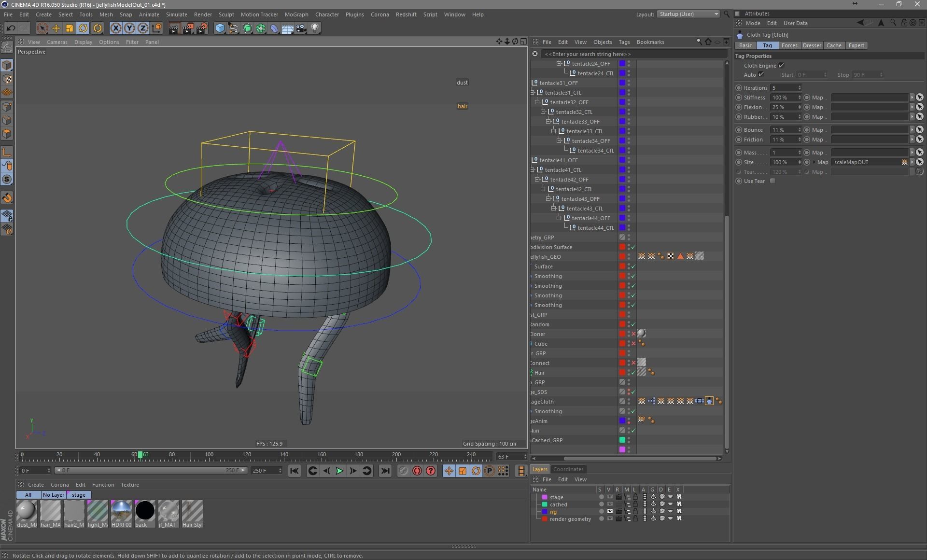The width and height of the screenshot is (927, 560).
Task: Click the rig layer color swatch
Action: pyautogui.click(x=545, y=512)
